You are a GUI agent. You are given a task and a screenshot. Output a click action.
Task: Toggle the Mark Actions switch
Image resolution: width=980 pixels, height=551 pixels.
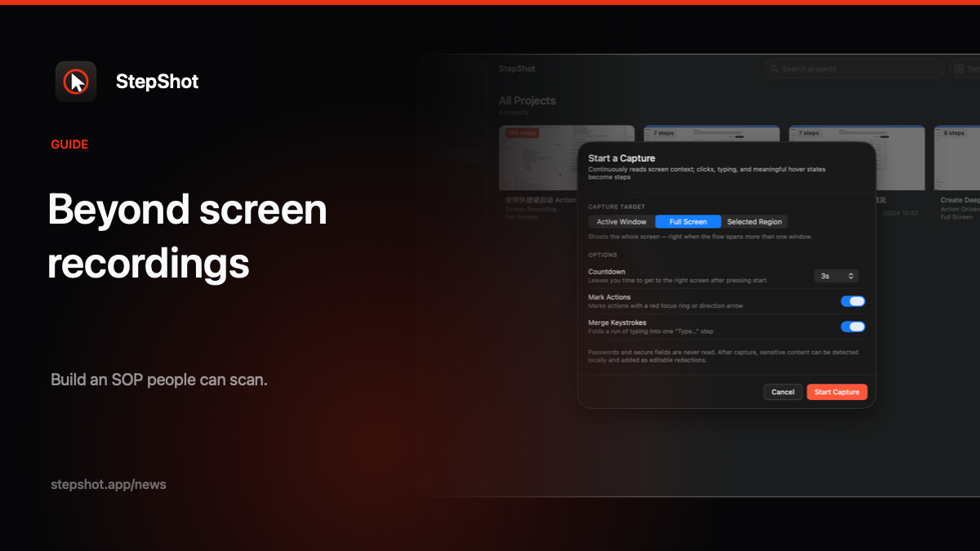(853, 301)
